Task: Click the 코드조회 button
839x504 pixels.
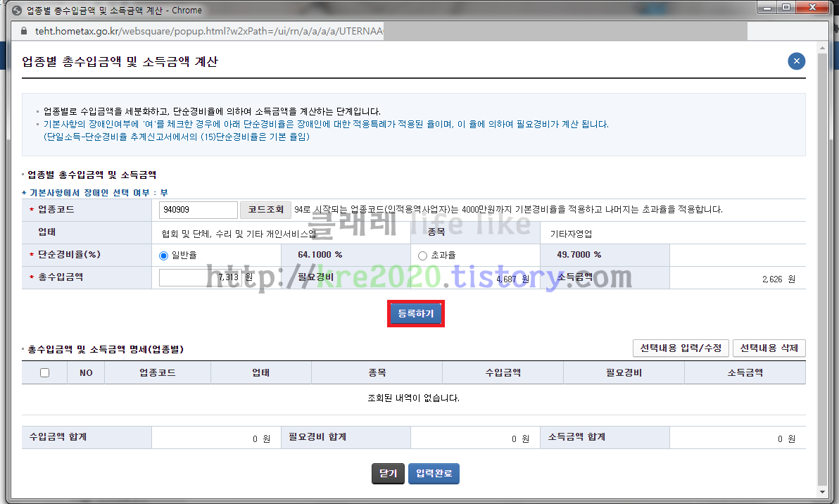Action: point(265,210)
